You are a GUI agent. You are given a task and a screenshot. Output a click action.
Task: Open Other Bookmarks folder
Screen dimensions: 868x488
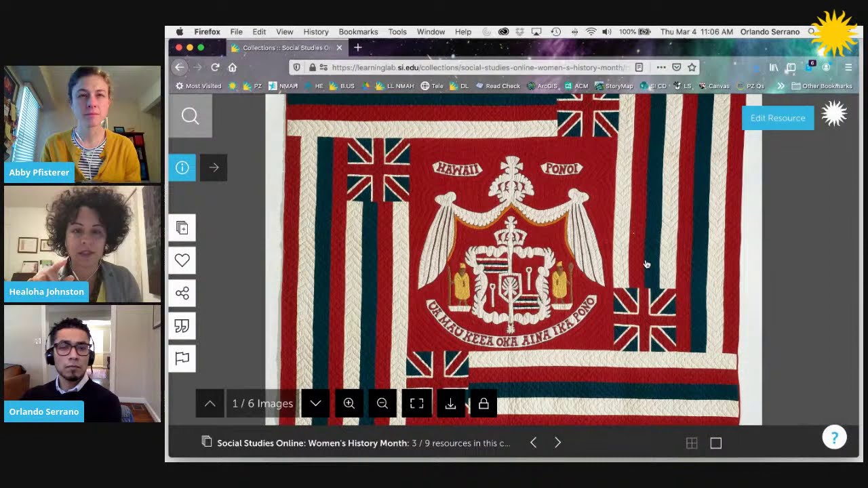click(822, 86)
